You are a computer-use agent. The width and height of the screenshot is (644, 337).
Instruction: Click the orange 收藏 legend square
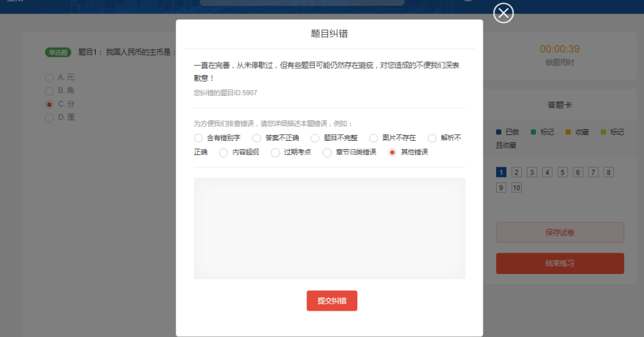click(568, 132)
